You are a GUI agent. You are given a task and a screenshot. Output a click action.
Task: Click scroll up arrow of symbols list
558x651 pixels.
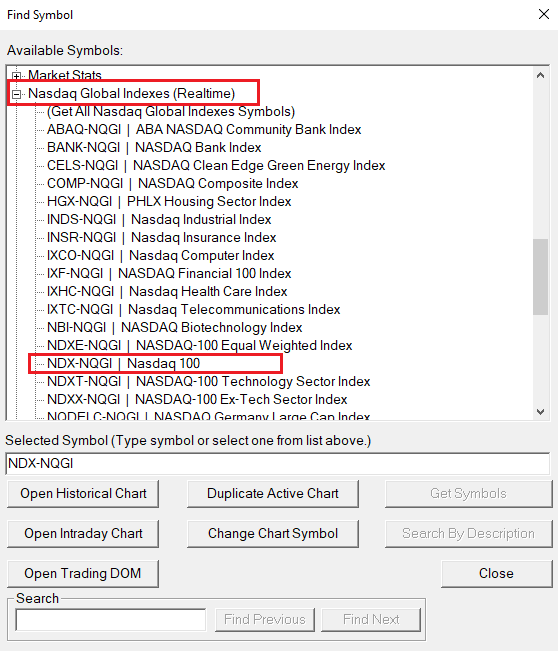click(x=540, y=75)
